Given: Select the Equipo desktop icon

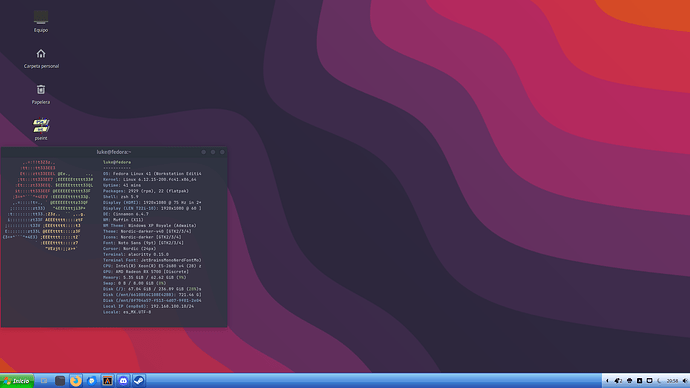Looking at the screenshot, I should click(x=41, y=22).
